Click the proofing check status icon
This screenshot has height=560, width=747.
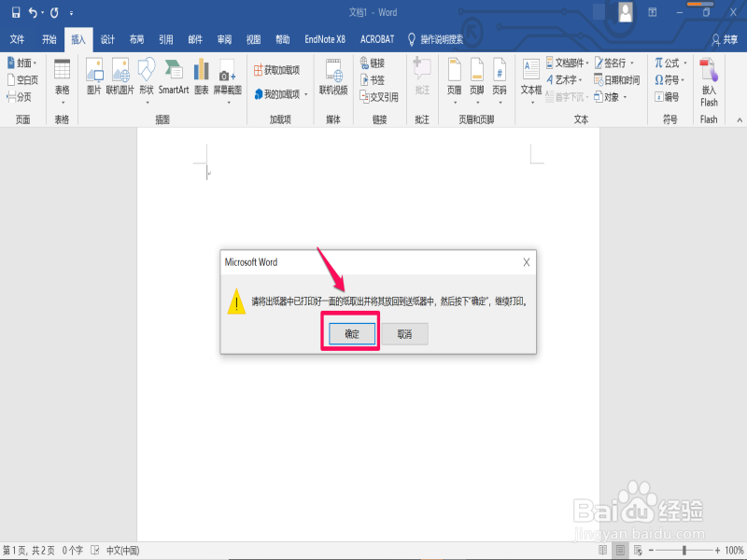[95, 551]
